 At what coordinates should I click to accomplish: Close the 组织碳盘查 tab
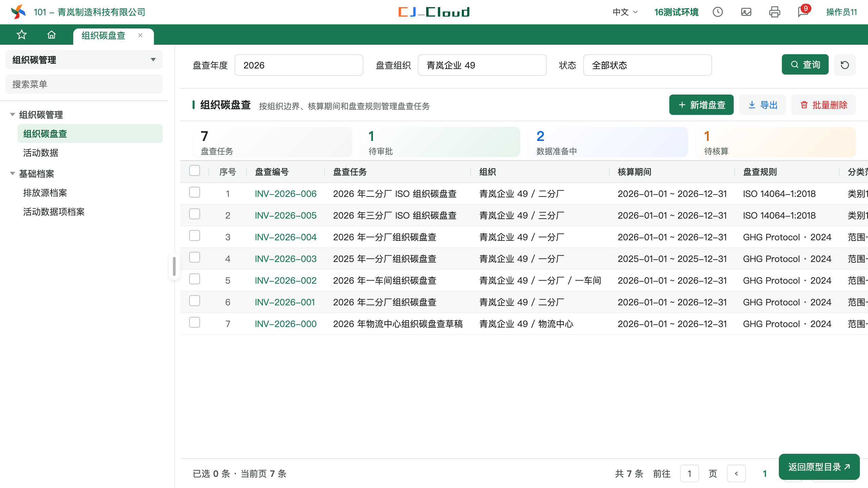coord(140,35)
